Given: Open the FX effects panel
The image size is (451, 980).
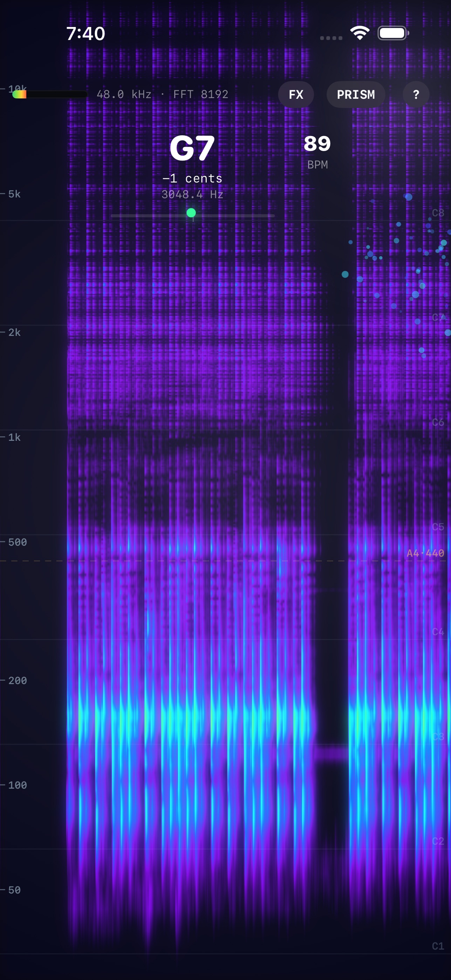Looking at the screenshot, I should [x=296, y=94].
